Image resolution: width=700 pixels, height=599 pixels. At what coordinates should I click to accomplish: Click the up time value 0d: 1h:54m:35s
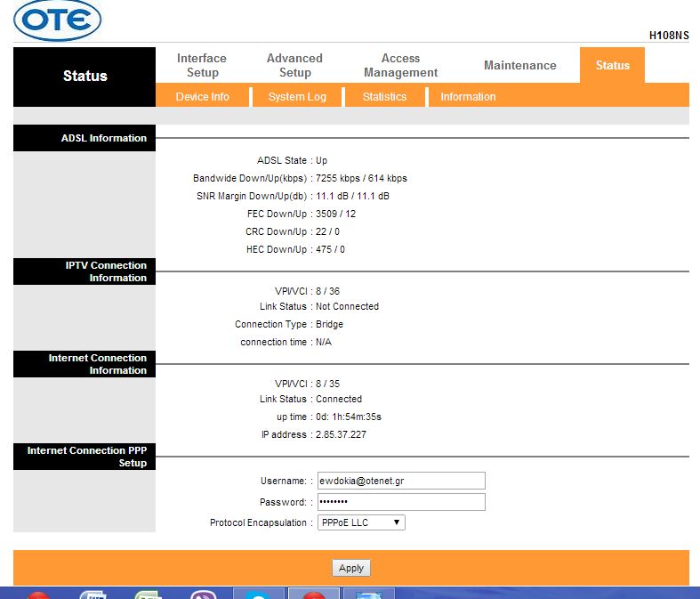point(349,417)
